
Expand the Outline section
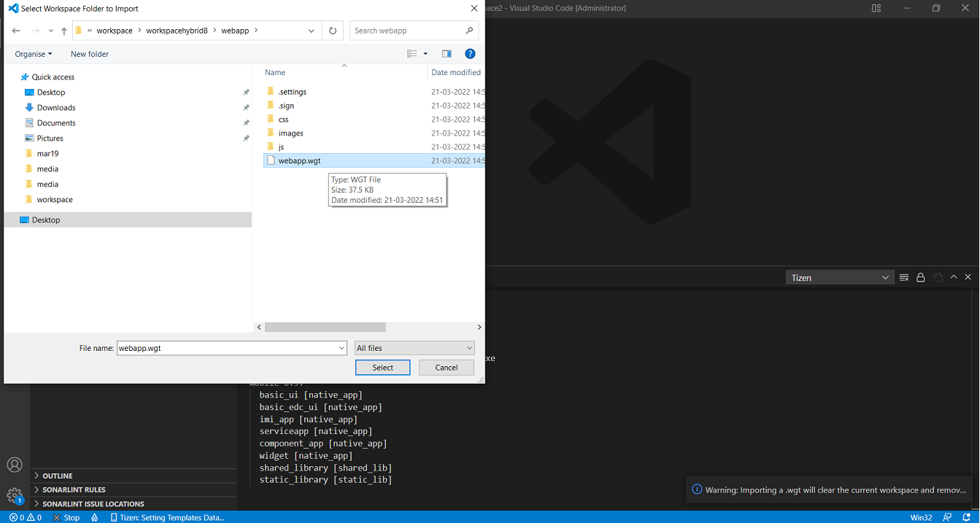tap(58, 476)
